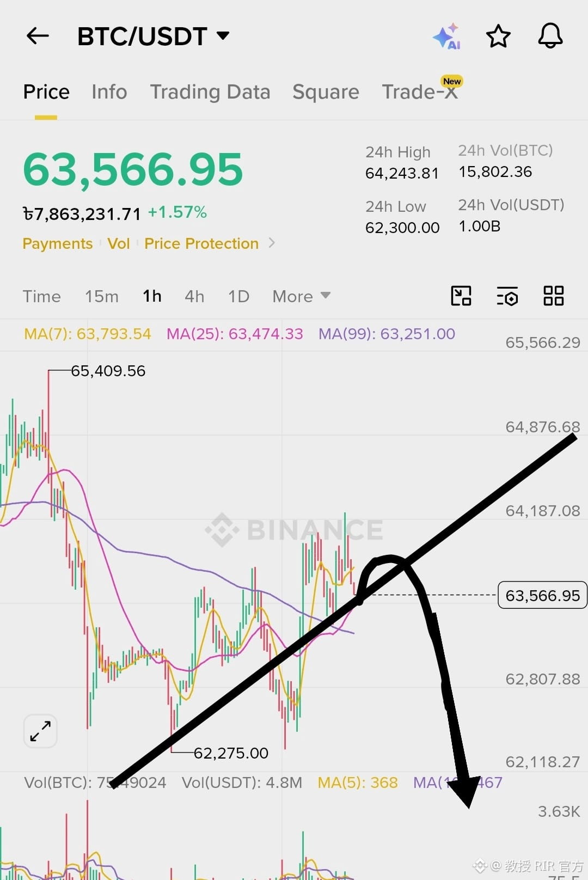Screen dimensions: 588x880
Task: Switch to the Info tab
Action: pyautogui.click(x=109, y=91)
